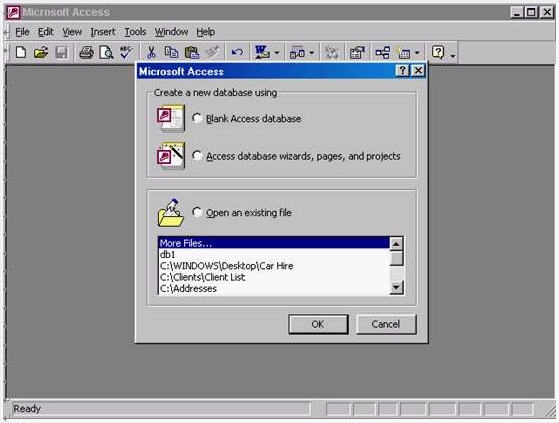Run the Spelling check icon
Viewport: 559px width, 423px height.
126,52
